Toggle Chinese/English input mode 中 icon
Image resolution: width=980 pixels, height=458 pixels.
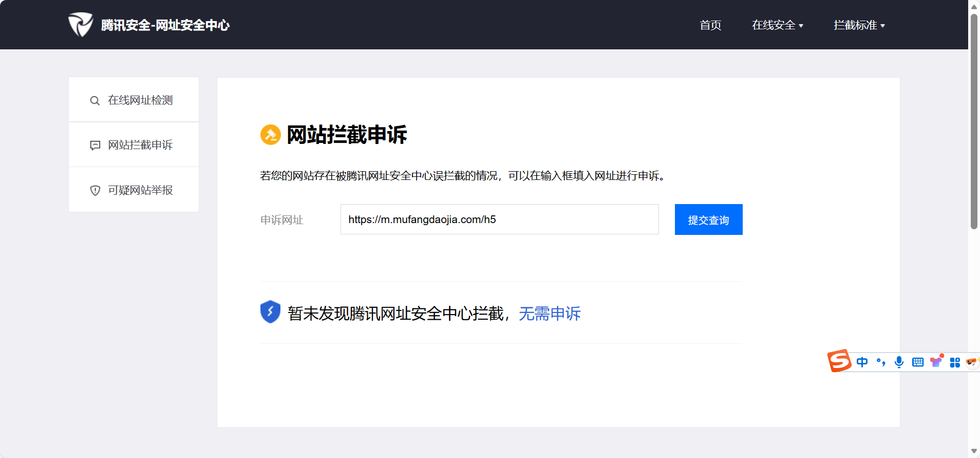(x=862, y=362)
